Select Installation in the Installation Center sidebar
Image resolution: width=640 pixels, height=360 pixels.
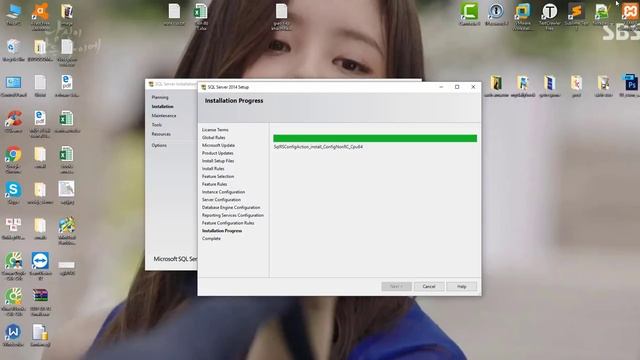[162, 107]
